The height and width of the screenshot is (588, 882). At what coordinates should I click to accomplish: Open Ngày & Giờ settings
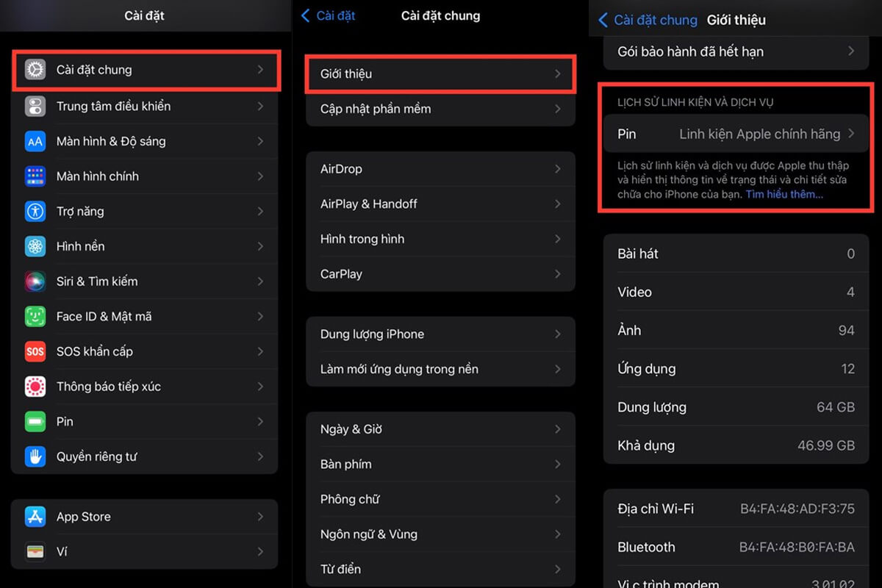pyautogui.click(x=440, y=429)
